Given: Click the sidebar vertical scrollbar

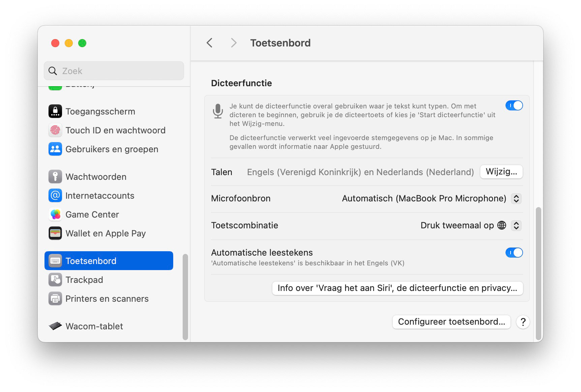Looking at the screenshot, I should pos(185,296).
